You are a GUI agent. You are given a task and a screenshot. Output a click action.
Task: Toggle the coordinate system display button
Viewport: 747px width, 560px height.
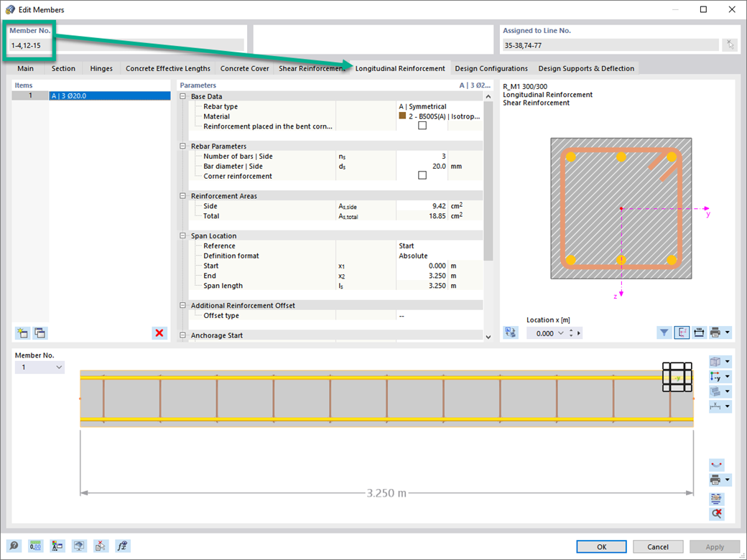point(682,332)
